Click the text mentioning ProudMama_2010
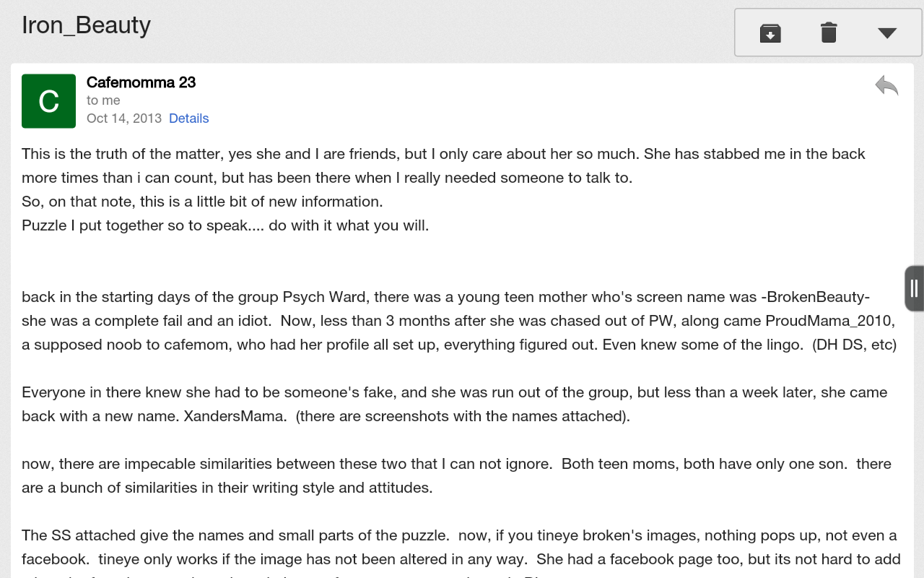 [829, 321]
